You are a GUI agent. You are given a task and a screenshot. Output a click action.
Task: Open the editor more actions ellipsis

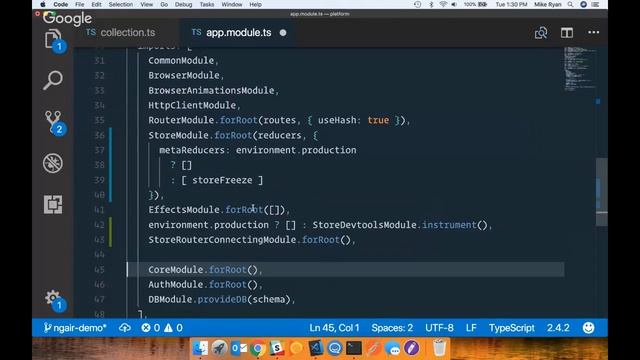click(593, 32)
